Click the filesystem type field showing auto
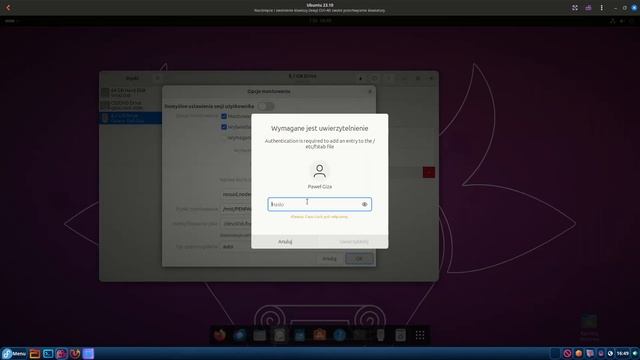 pyautogui.click(x=236, y=247)
